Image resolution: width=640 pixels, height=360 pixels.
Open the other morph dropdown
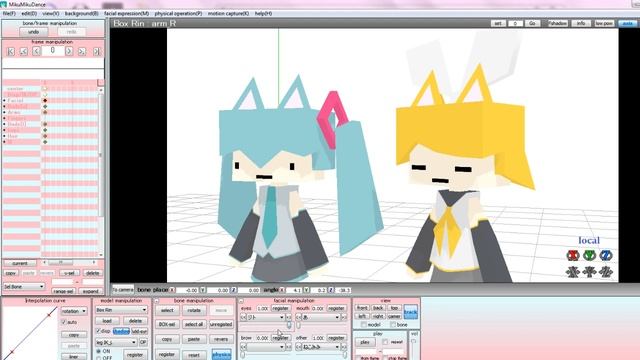click(x=321, y=347)
